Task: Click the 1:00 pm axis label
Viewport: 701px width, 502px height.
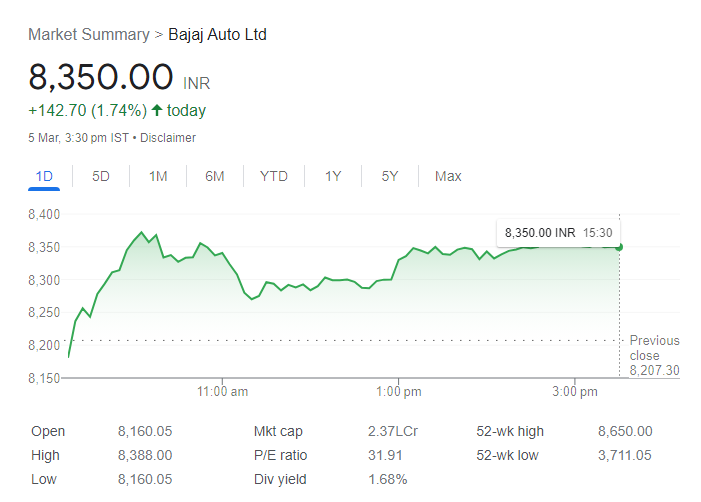Action: click(x=398, y=392)
